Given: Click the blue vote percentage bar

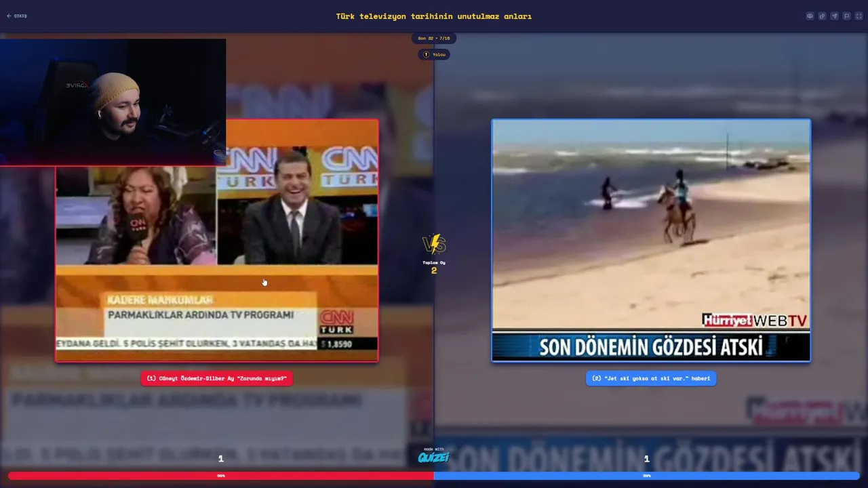Looking at the screenshot, I should pos(647,476).
